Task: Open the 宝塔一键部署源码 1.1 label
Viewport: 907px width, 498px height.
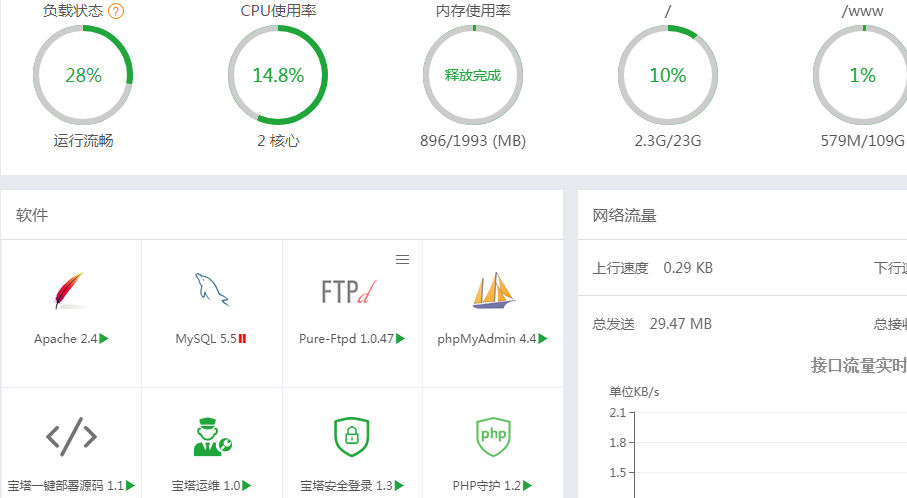Action: [65, 486]
